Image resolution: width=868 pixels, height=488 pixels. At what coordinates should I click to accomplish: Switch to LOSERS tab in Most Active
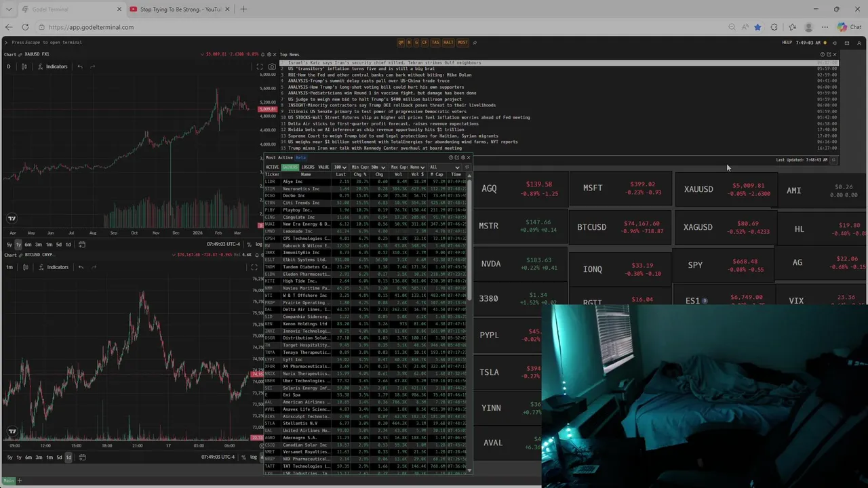coord(308,167)
